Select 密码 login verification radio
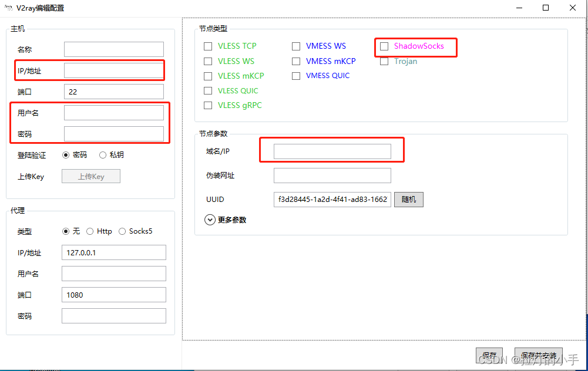588x371 pixels. (66, 155)
